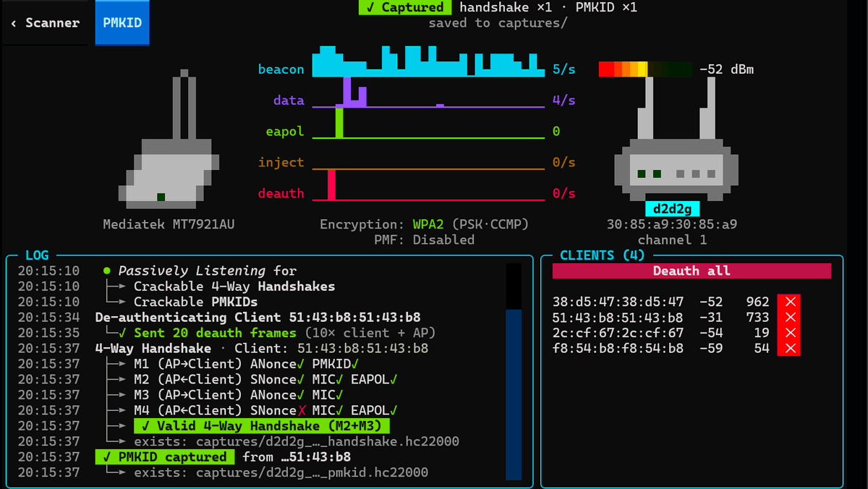Viewport: 868px width, 489px height.
Task: Select the Crackable 4-Way Handshakes log line
Action: click(x=234, y=286)
